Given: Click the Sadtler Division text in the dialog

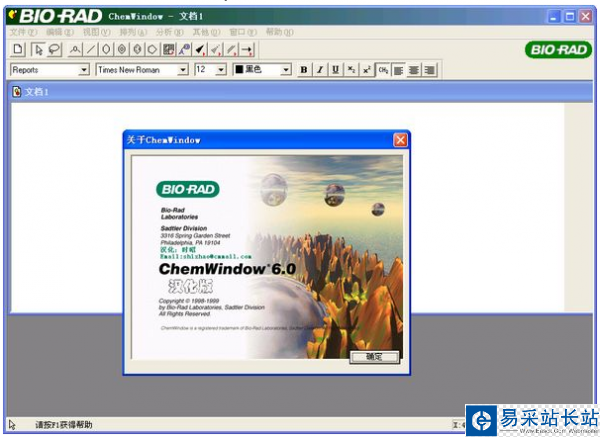Looking at the screenshot, I should click(x=184, y=228).
